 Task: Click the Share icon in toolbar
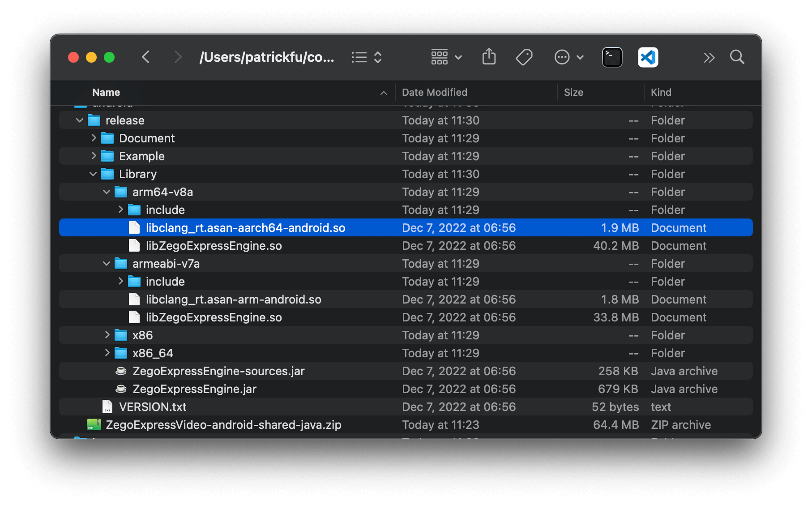pos(489,57)
